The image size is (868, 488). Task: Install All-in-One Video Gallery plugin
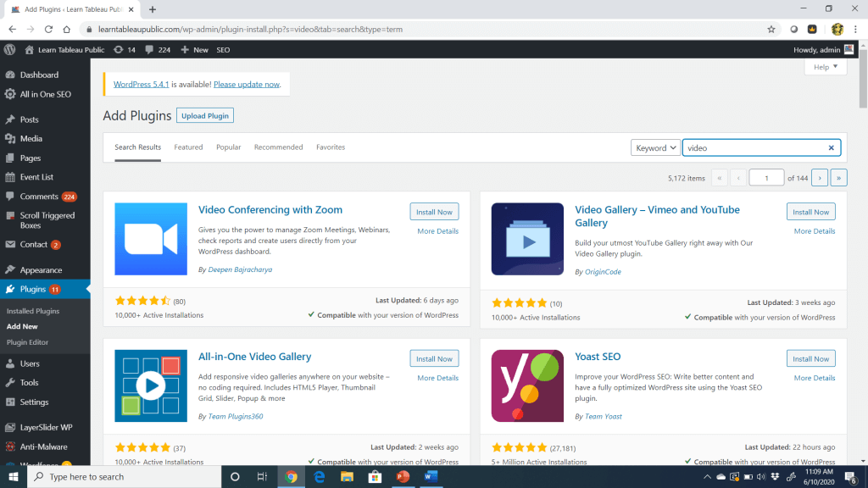[x=434, y=358]
